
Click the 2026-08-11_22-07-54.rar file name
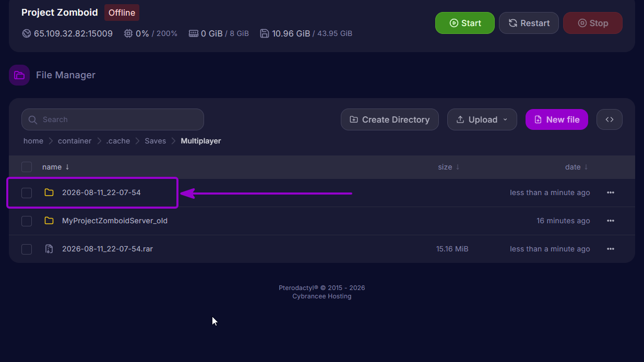coord(108,249)
